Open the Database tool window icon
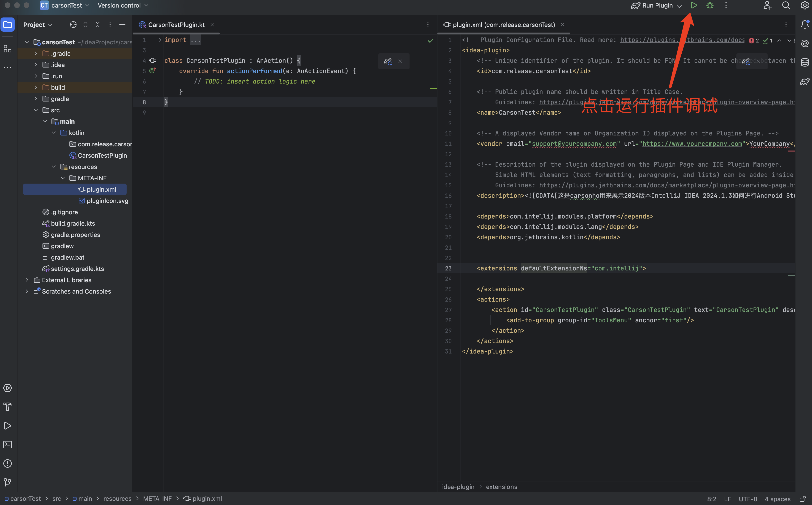Screen dimensions: 812x505 805,62
